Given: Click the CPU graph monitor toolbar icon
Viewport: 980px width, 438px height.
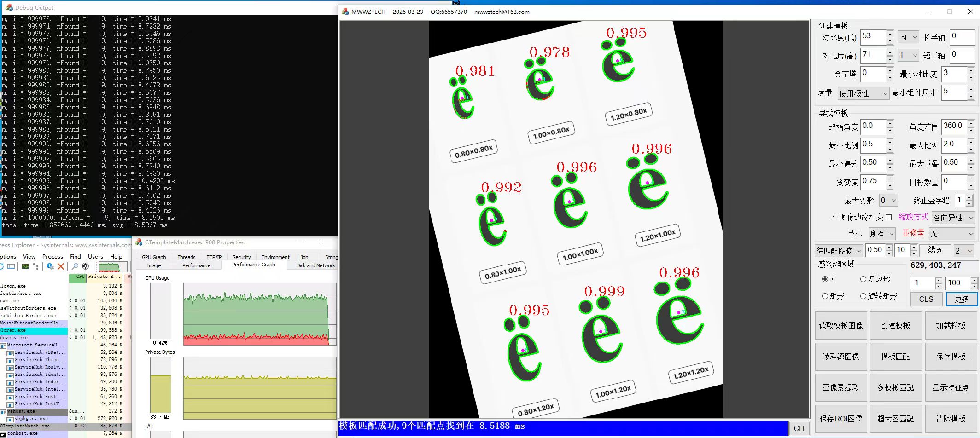Looking at the screenshot, I should [x=25, y=266].
